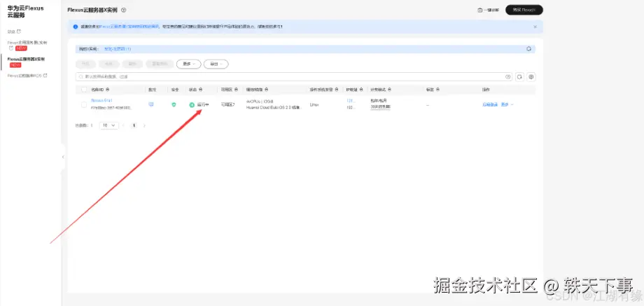
Task: Click the 华北-北京四 (1) region link
Action: click(x=118, y=49)
